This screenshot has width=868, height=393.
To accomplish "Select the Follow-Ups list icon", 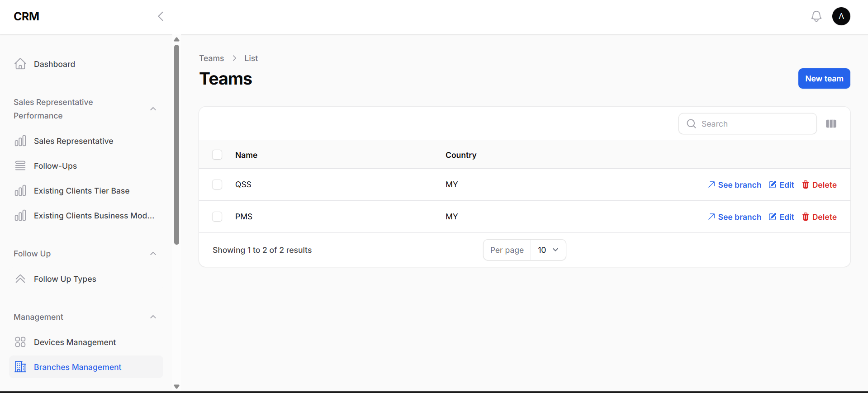I will [x=20, y=166].
